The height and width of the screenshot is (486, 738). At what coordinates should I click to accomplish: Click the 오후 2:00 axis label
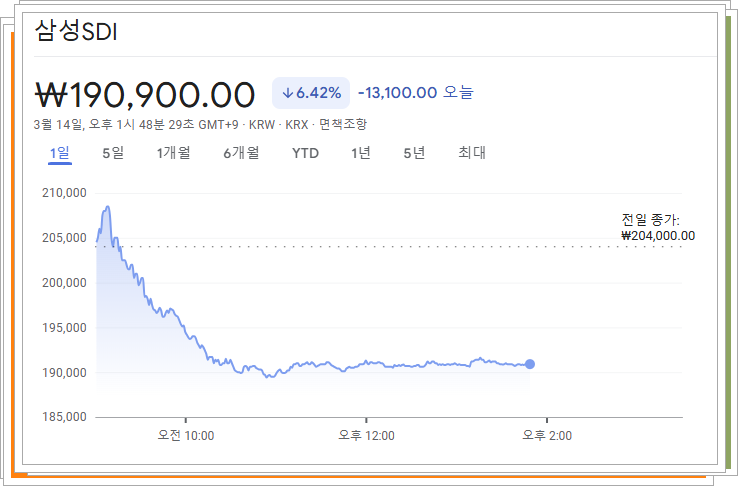tap(547, 436)
